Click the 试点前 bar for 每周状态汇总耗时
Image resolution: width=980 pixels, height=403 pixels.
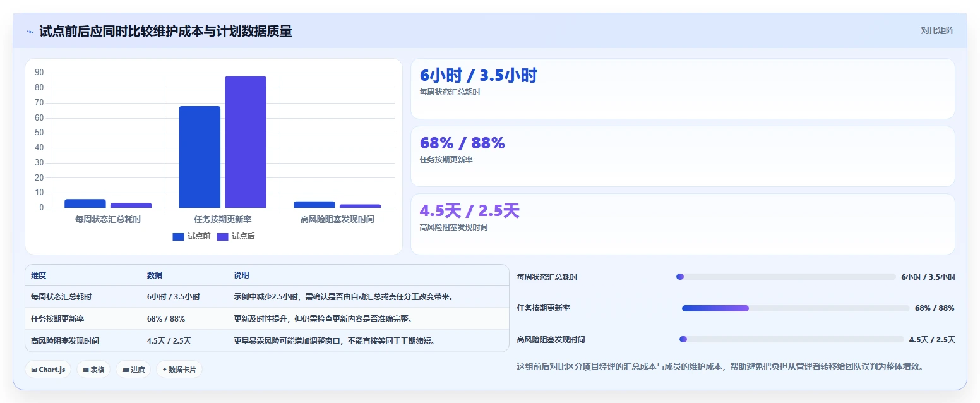point(85,203)
